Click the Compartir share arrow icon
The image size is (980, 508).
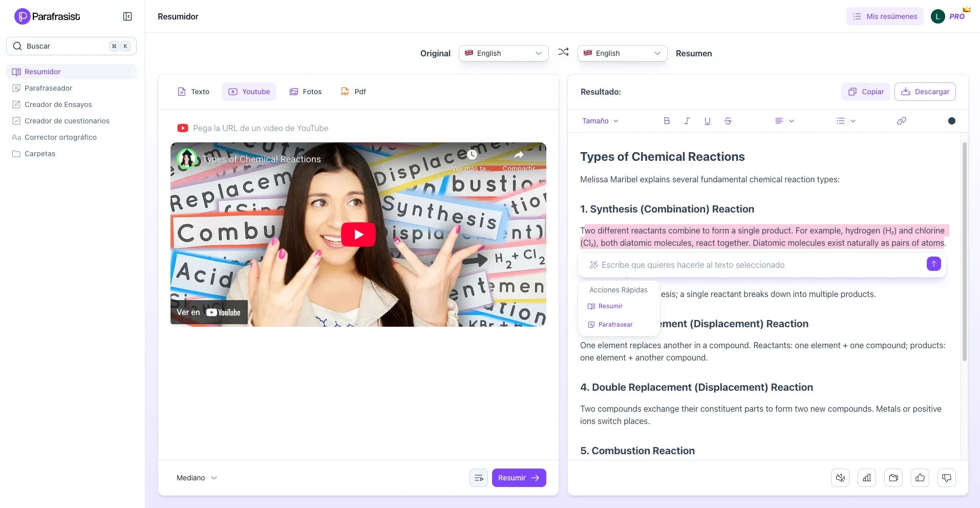click(x=519, y=155)
